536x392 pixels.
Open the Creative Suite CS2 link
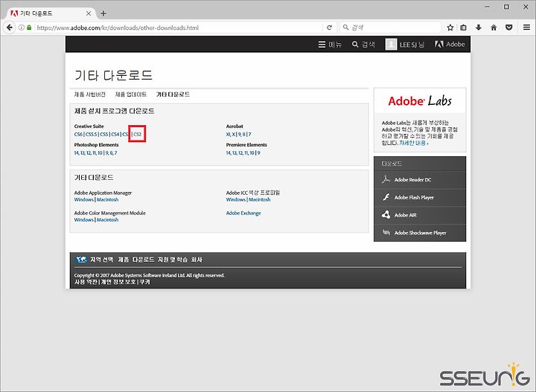pos(138,134)
